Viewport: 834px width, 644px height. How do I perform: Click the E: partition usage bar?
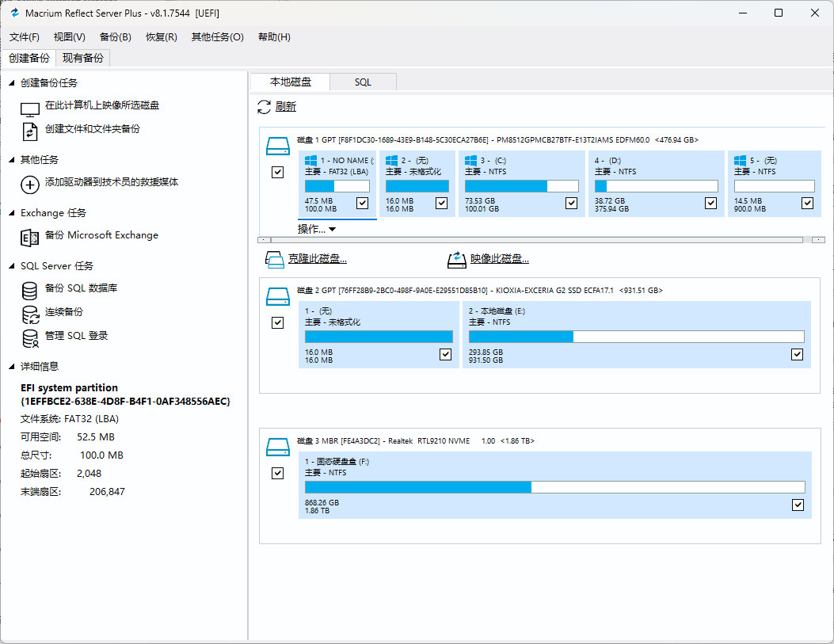coord(637,337)
